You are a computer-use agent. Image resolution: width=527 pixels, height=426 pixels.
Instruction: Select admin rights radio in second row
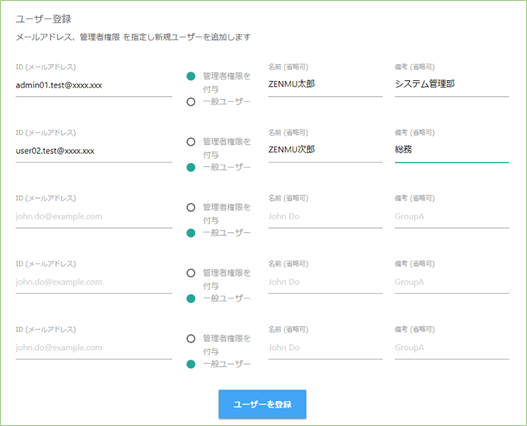tap(191, 142)
